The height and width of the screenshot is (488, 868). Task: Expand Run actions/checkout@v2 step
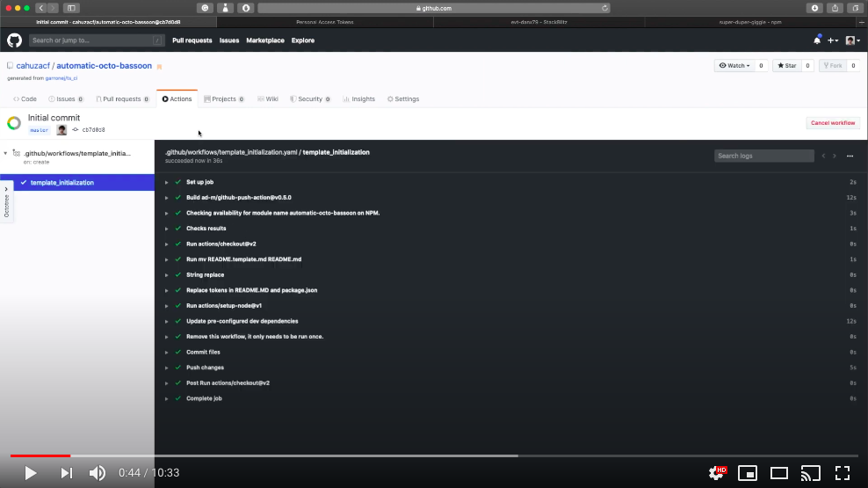[x=166, y=244]
